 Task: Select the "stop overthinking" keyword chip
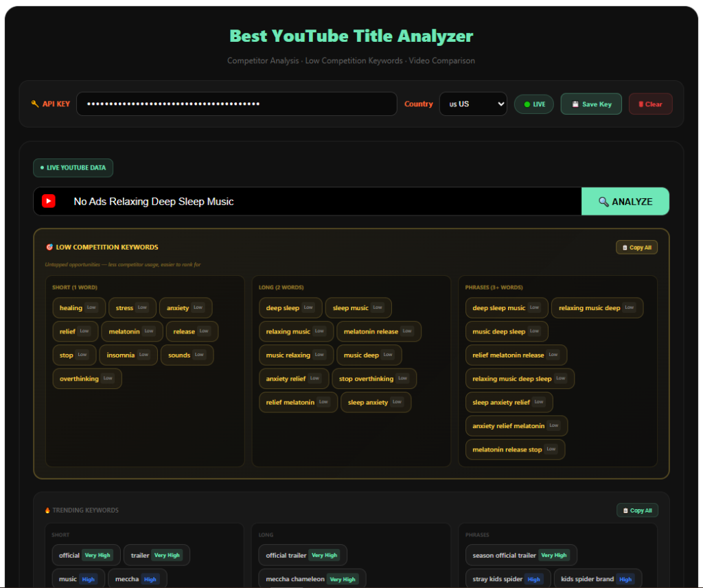coord(374,379)
